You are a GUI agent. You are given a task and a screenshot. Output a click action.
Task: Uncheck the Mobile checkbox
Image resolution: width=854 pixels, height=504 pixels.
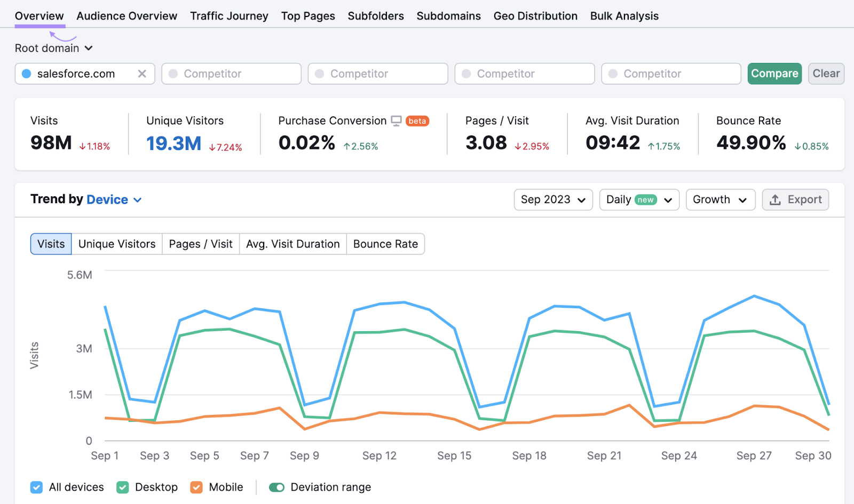click(x=196, y=487)
